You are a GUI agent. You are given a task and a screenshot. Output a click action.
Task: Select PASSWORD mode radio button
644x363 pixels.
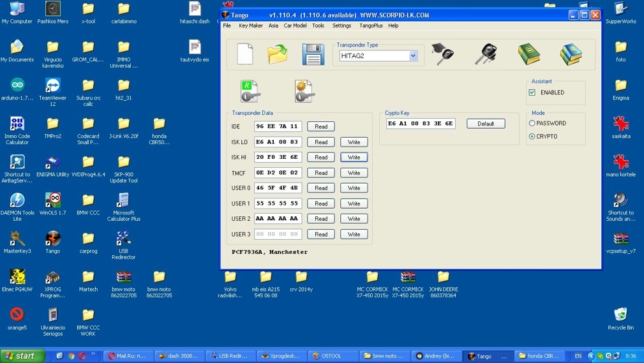pos(532,123)
